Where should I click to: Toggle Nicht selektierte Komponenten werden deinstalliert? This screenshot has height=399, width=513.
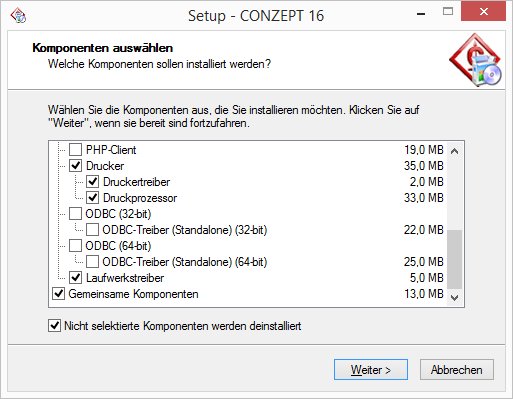[54, 326]
